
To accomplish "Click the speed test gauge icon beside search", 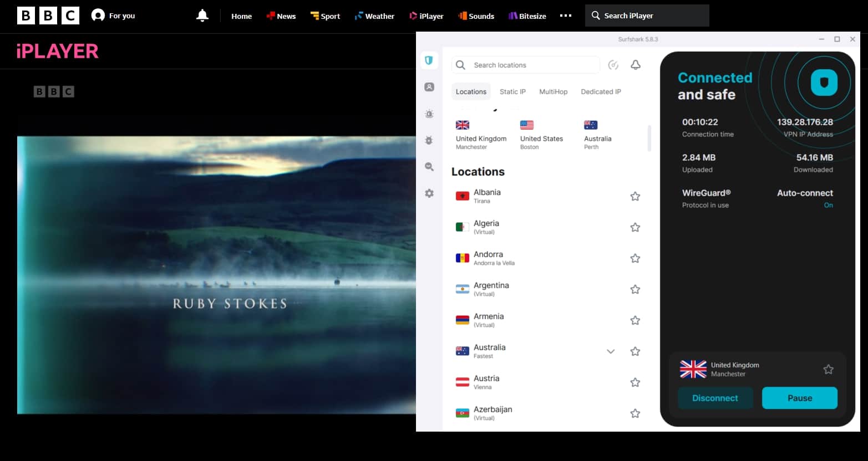I will pyautogui.click(x=613, y=65).
